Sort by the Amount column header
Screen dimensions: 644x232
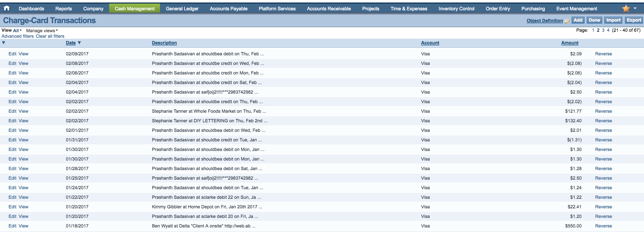coord(570,43)
